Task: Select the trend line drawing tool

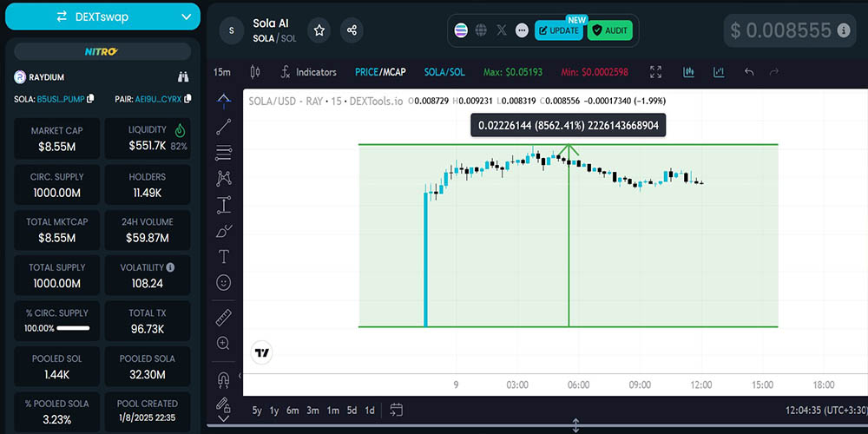Action: (x=224, y=127)
